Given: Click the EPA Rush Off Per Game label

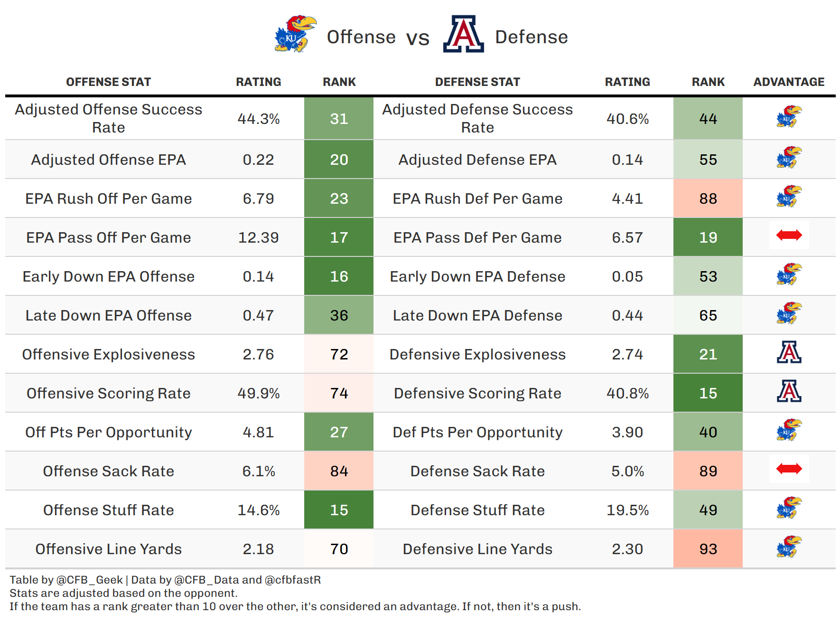Looking at the screenshot, I should click(x=108, y=198).
